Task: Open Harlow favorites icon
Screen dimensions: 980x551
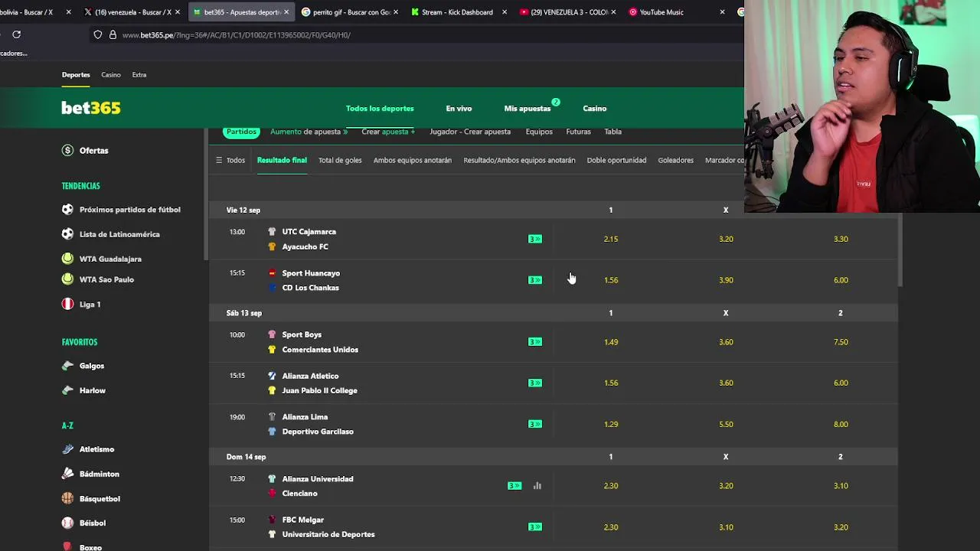Action: tap(67, 390)
